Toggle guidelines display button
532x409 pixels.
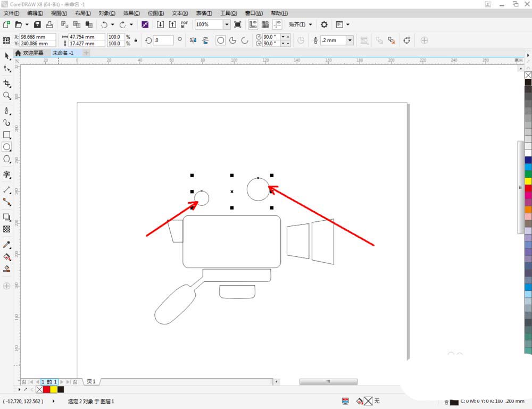click(x=278, y=24)
